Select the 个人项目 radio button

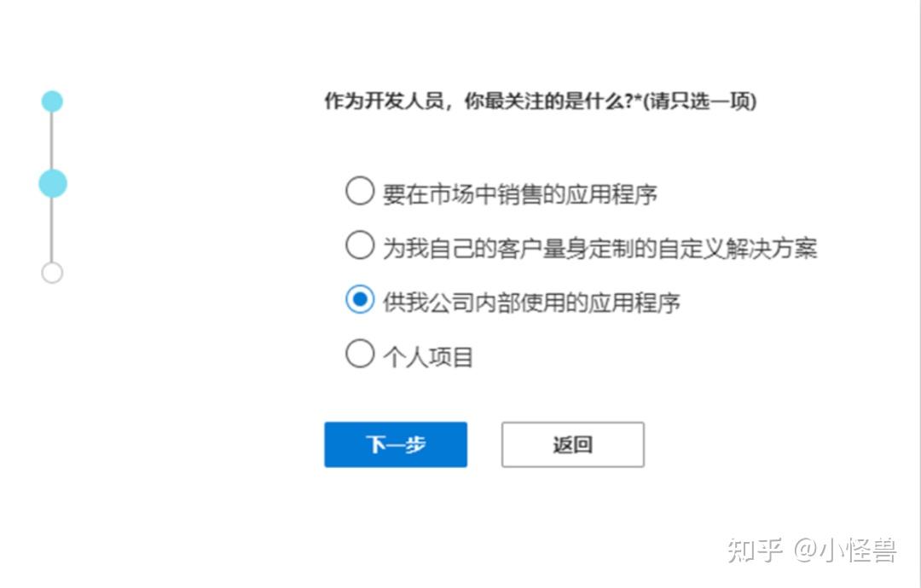pos(359,354)
